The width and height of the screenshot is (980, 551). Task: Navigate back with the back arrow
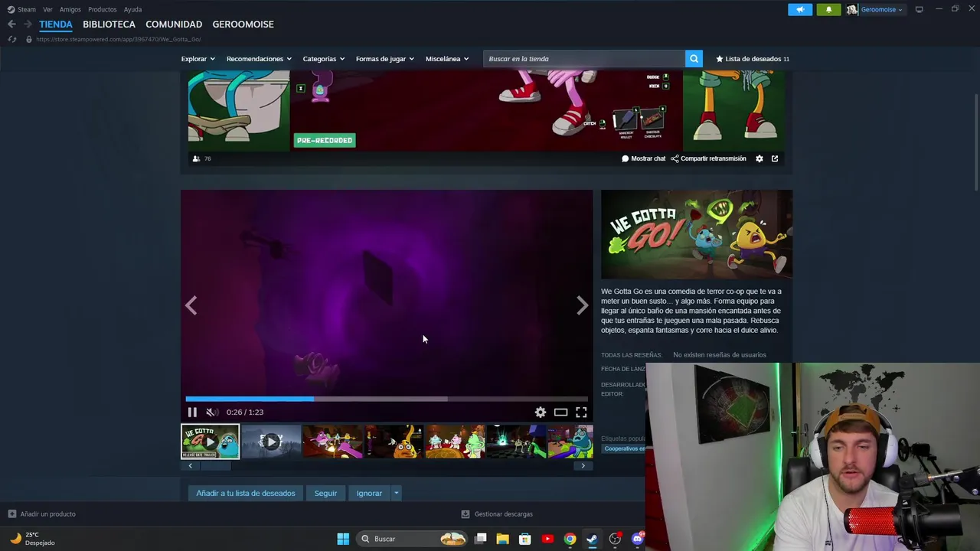(x=11, y=24)
